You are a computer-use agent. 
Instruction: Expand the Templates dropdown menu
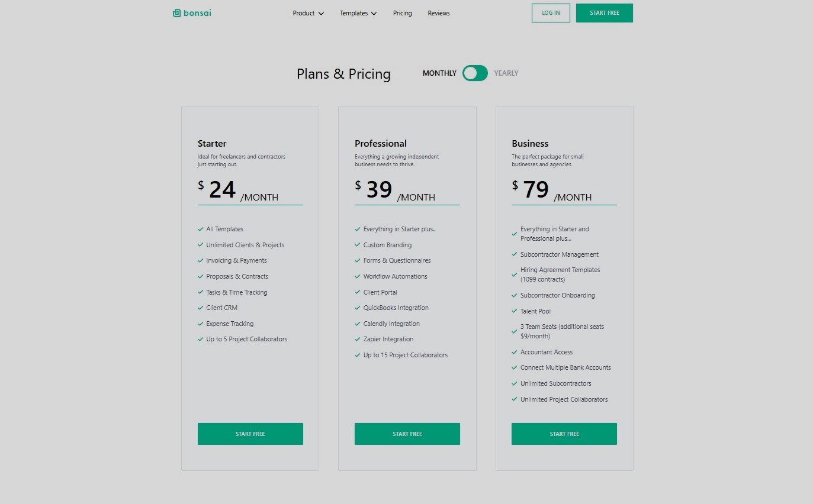[x=358, y=13]
